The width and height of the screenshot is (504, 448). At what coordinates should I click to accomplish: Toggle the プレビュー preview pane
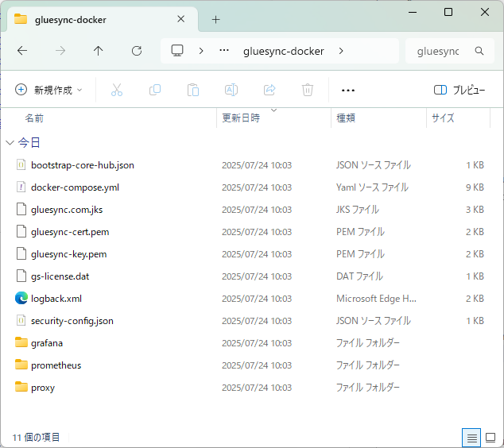pyautogui.click(x=459, y=91)
